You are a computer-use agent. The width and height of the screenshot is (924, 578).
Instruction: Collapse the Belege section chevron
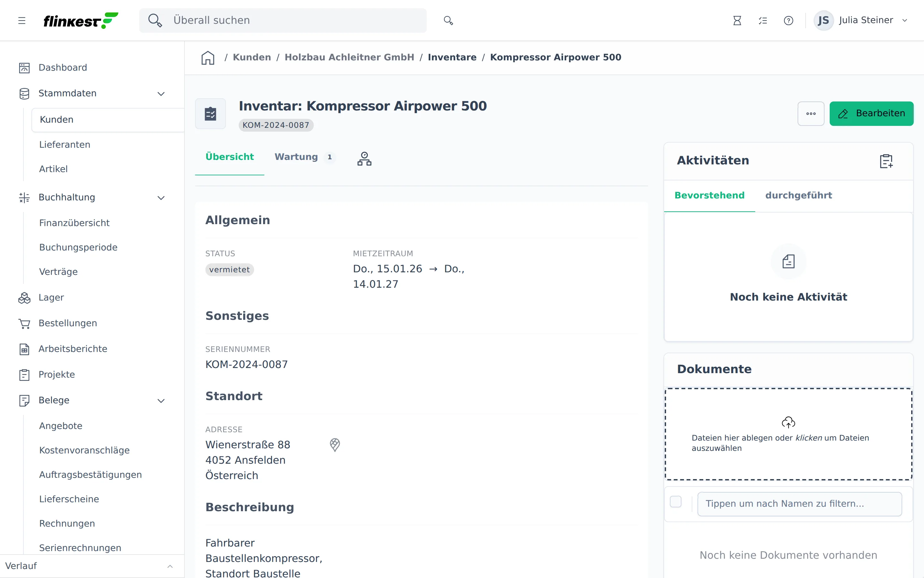click(161, 401)
